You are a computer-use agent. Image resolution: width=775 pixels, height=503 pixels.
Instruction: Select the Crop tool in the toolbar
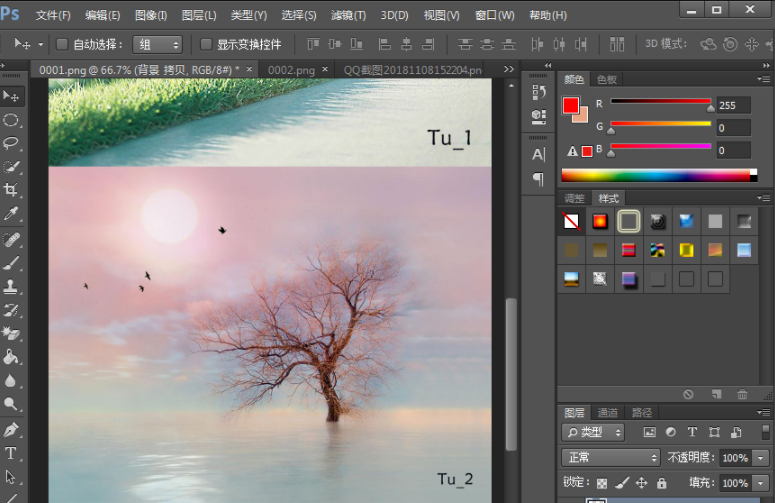[x=11, y=190]
